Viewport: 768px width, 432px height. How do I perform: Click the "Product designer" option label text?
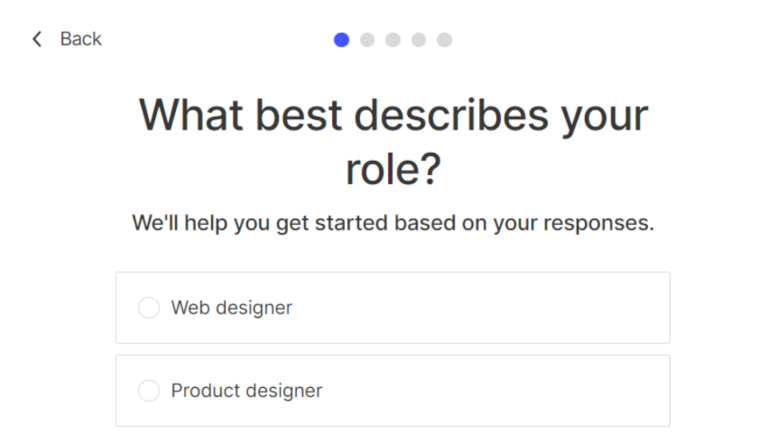click(246, 391)
